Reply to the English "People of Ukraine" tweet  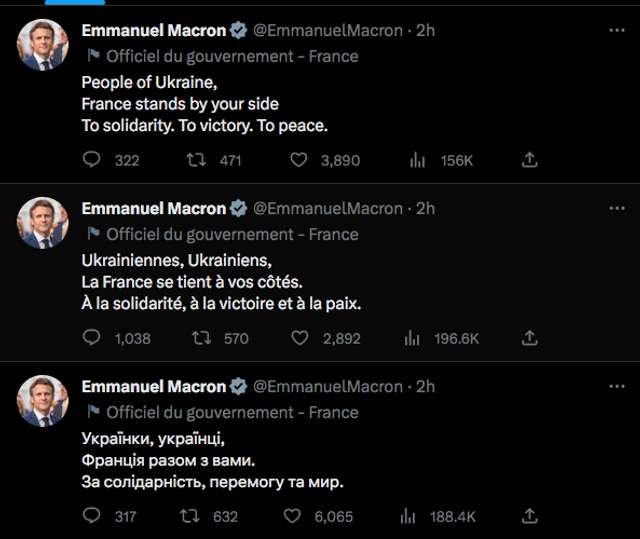[92, 159]
